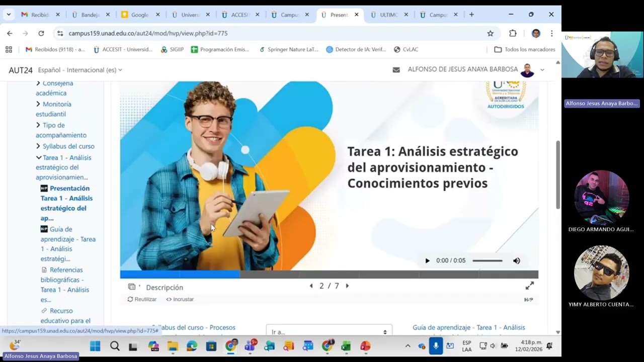Open Excel from the taskbar
644x362 pixels.
[346, 346]
